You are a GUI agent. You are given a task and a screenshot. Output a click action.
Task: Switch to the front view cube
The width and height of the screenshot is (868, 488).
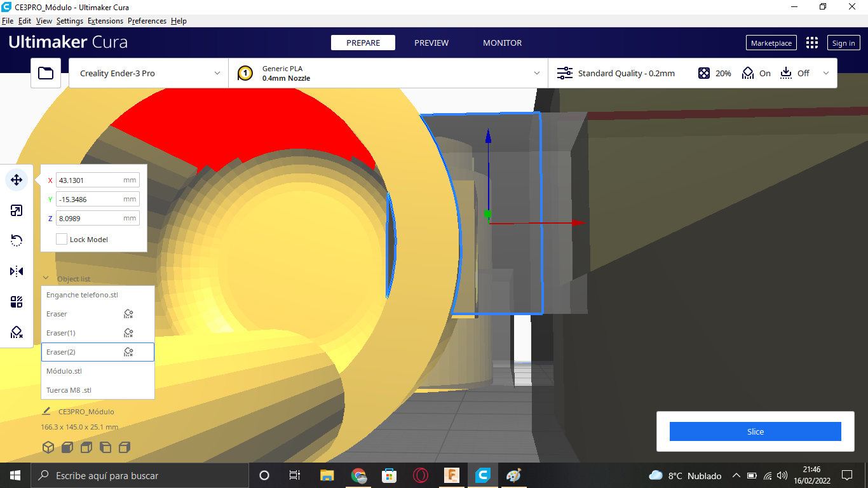pos(67,447)
